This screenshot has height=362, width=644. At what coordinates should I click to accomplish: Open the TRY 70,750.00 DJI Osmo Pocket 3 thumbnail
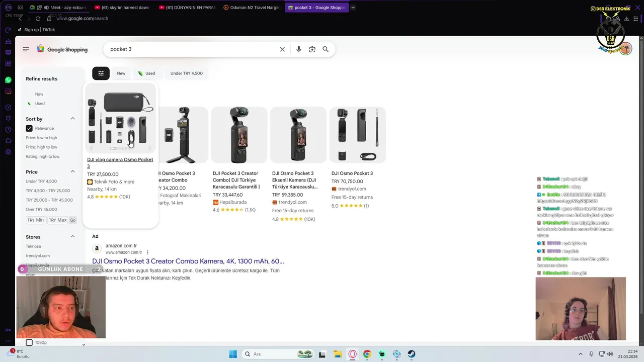[x=358, y=135]
